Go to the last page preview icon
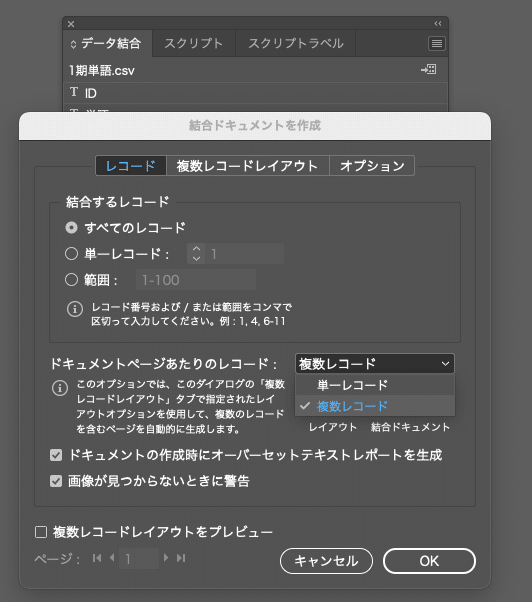The height and width of the screenshot is (602, 532). tap(181, 558)
